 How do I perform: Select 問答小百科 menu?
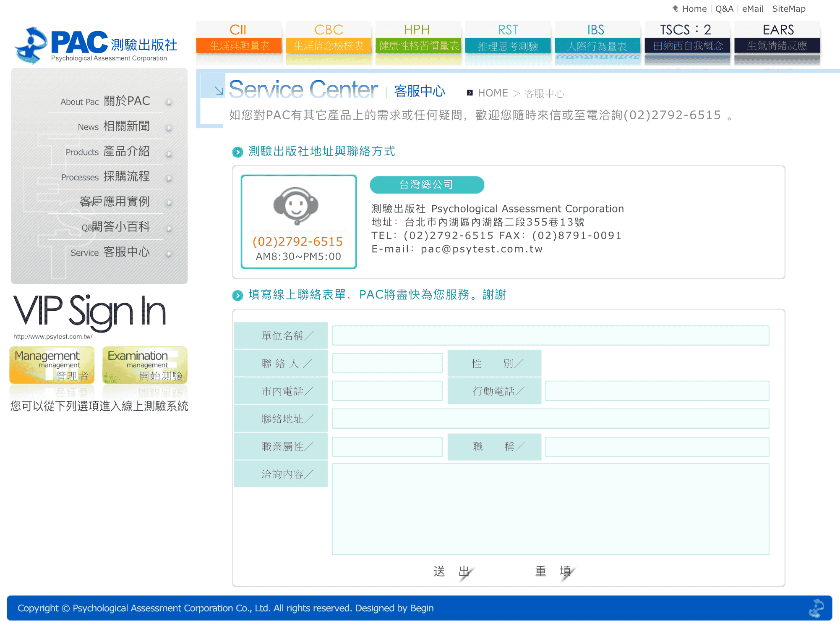[x=115, y=227]
